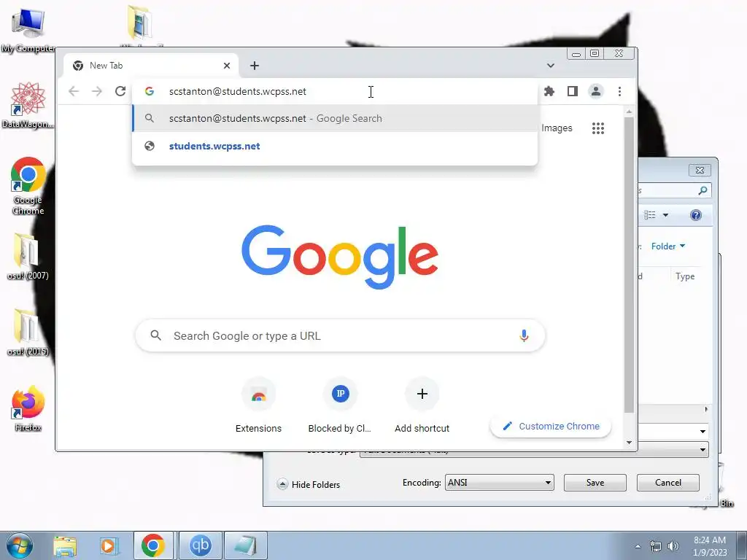Toggle Chrome's side panel icon

pyautogui.click(x=572, y=91)
